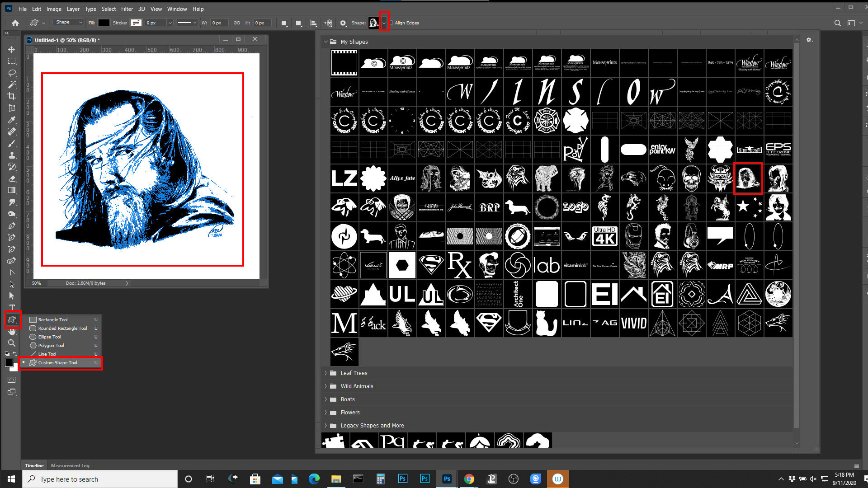868x488 pixels.
Task: Select the Zoom tool in the toolbar
Action: point(11,343)
